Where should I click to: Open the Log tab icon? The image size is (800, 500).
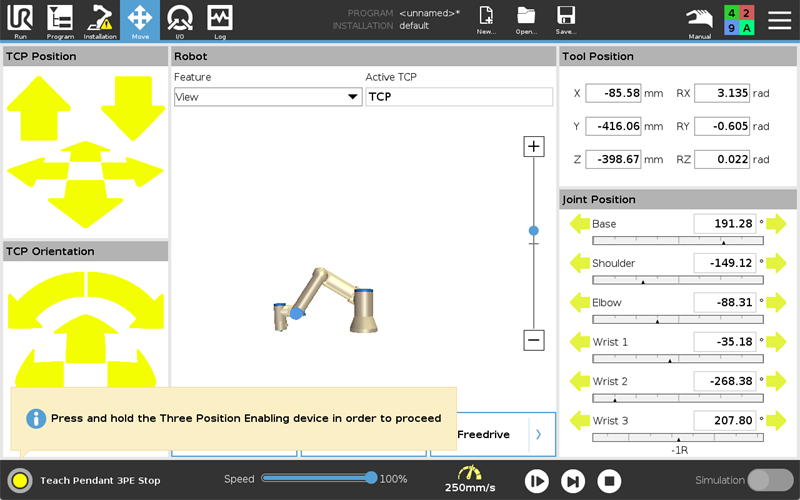220,19
